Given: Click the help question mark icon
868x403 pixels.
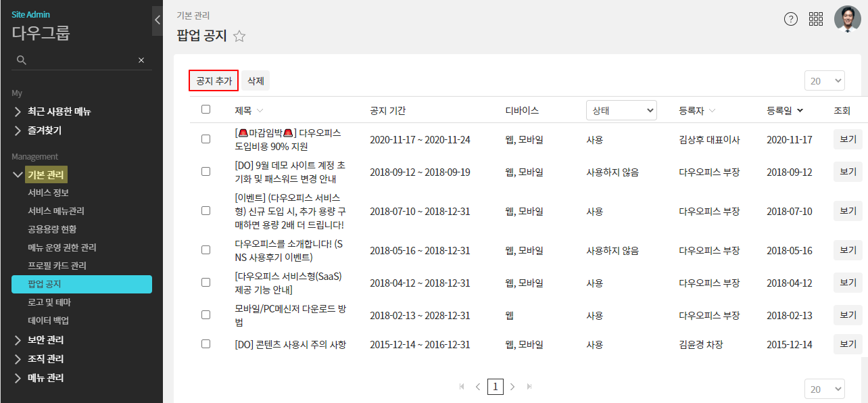Looking at the screenshot, I should tap(791, 19).
